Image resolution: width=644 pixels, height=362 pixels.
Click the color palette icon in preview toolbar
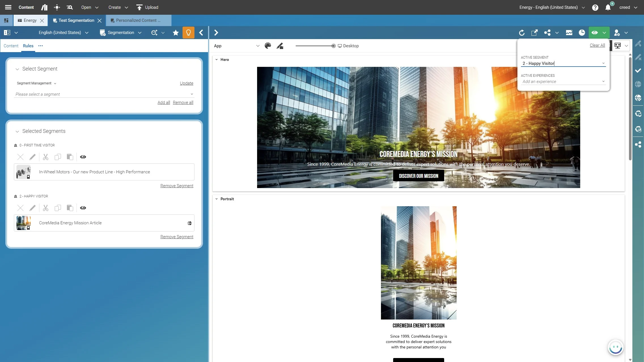tap(268, 46)
